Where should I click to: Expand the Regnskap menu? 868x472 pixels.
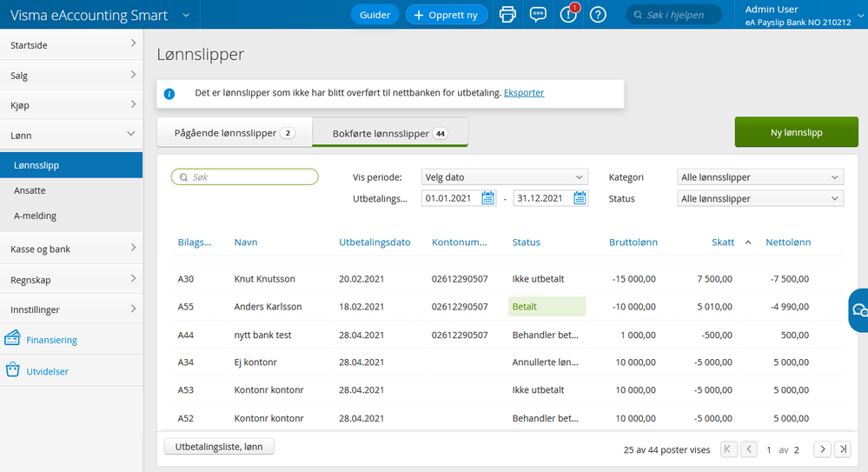(x=71, y=279)
